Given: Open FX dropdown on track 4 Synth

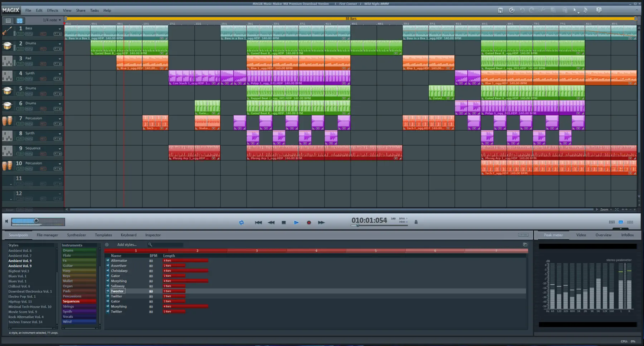Looking at the screenshot, I should (x=58, y=79).
